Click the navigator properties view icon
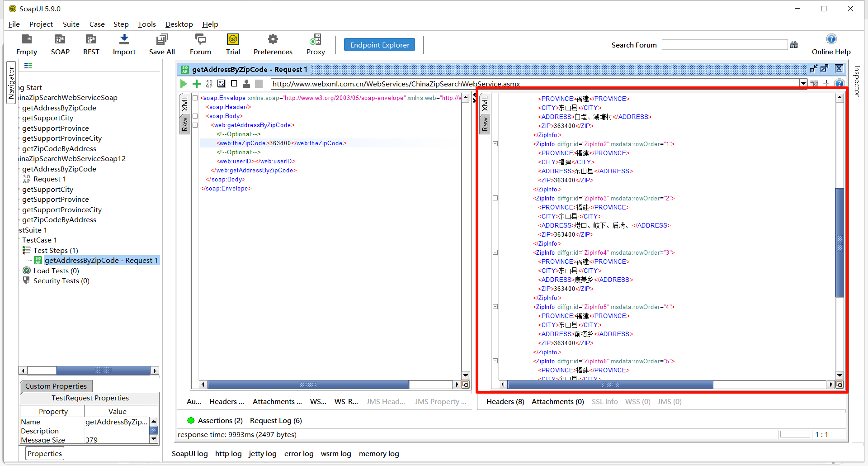This screenshot has height=466, width=868. pos(28,66)
